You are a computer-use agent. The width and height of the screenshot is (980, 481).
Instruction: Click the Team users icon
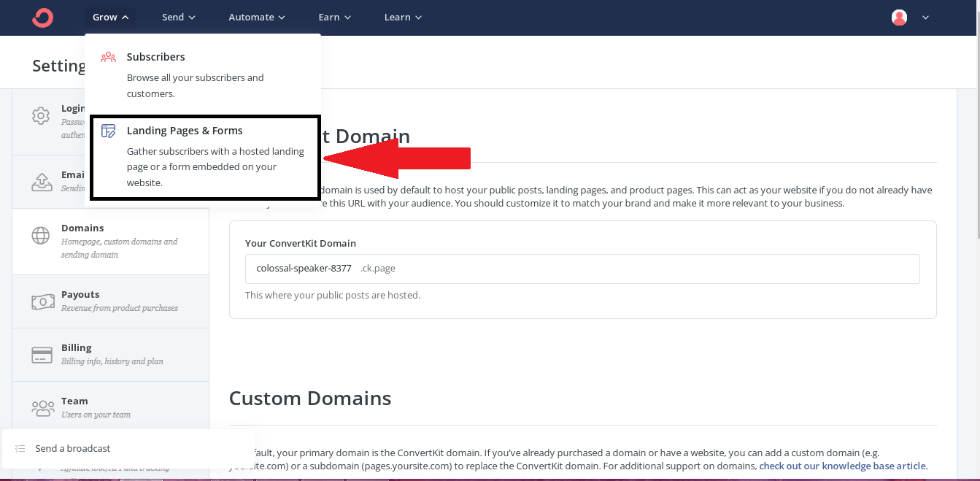pos(42,408)
